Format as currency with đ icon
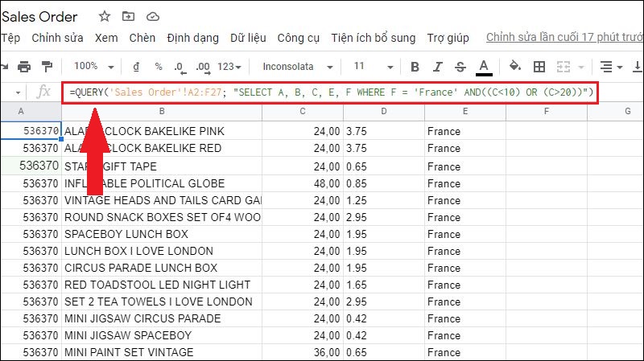This screenshot has height=361, width=644. (x=136, y=67)
